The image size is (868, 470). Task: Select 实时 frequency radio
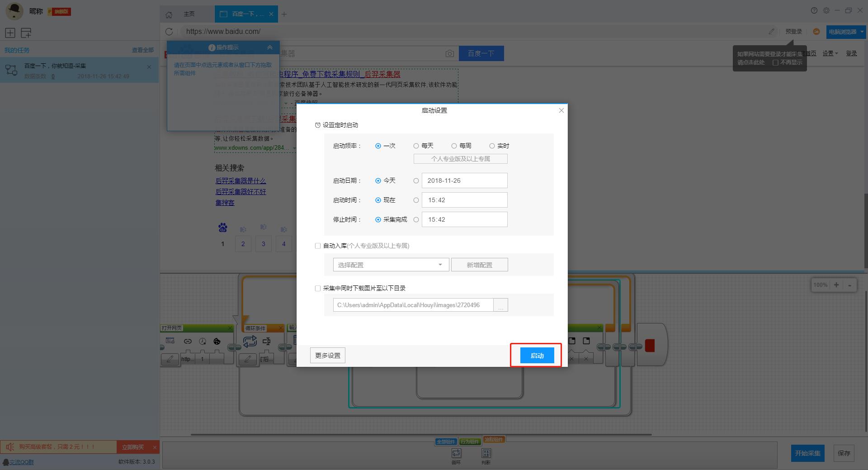click(x=492, y=146)
